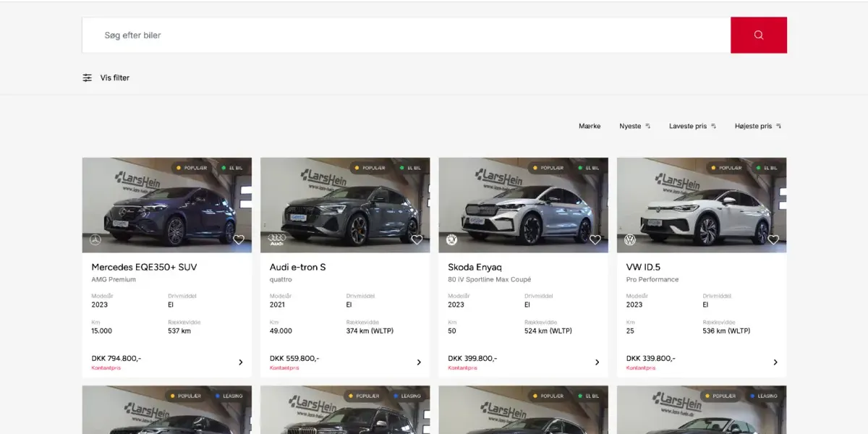
Task: Select the Mærke sorting option
Action: (x=590, y=126)
